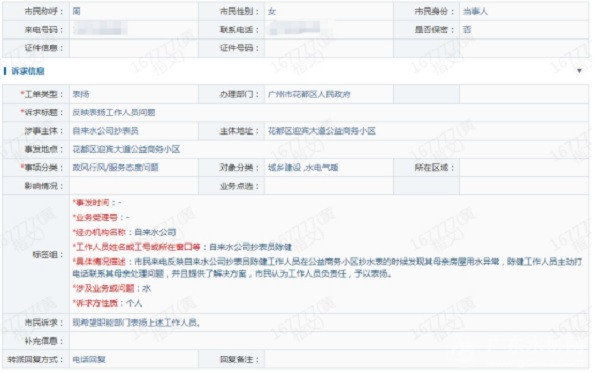Click the empty 回复备注 field

click(x=427, y=359)
